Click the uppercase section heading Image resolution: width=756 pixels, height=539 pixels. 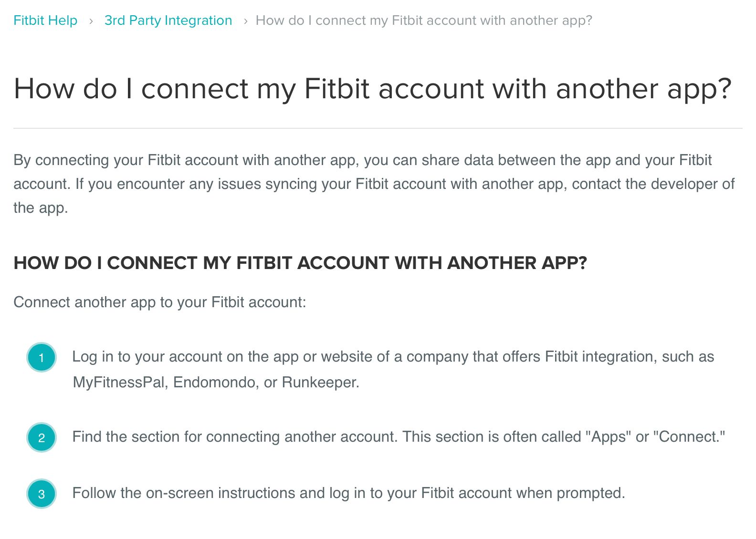[300, 263]
